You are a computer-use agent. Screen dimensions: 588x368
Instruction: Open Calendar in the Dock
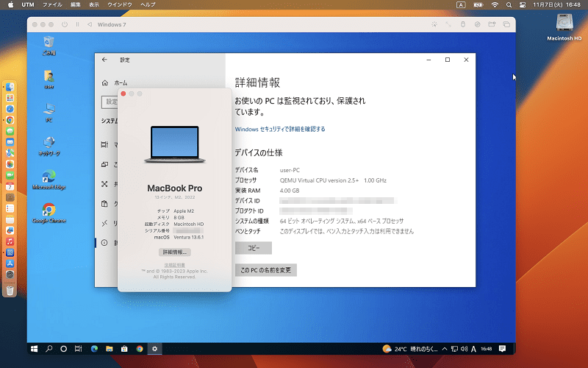[x=10, y=186]
